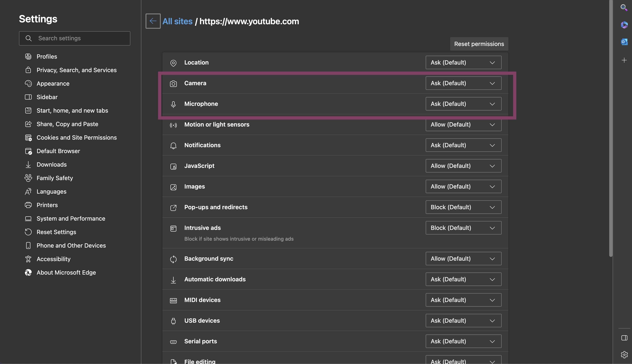Open the Outlook sidebar icon
This screenshot has width=632, height=364.
[624, 42]
